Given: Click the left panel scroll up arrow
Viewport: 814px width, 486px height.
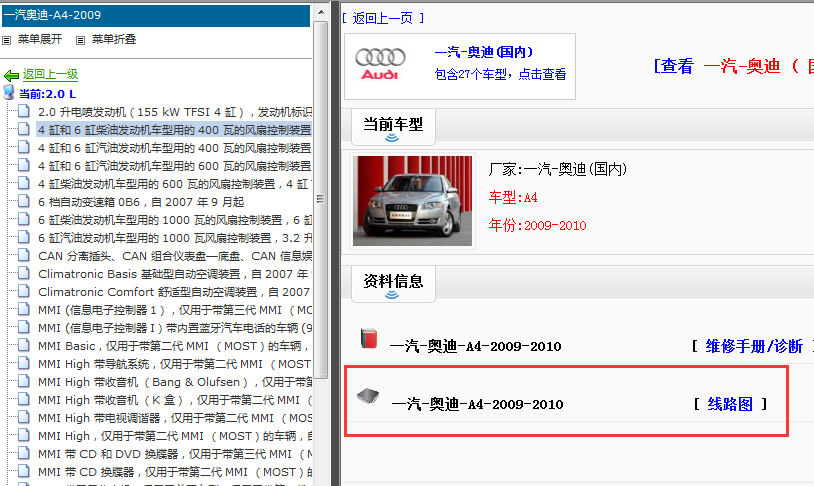Looking at the screenshot, I should [321, 12].
